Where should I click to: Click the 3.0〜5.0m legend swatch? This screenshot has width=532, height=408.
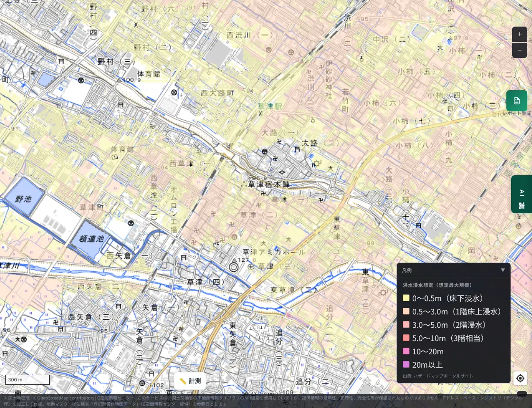point(406,324)
